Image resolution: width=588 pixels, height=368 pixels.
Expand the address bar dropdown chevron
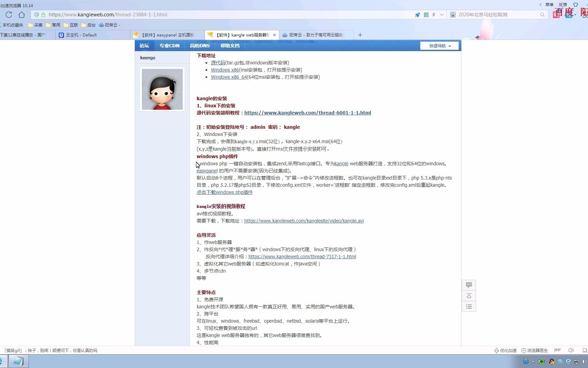pyautogui.click(x=442, y=15)
